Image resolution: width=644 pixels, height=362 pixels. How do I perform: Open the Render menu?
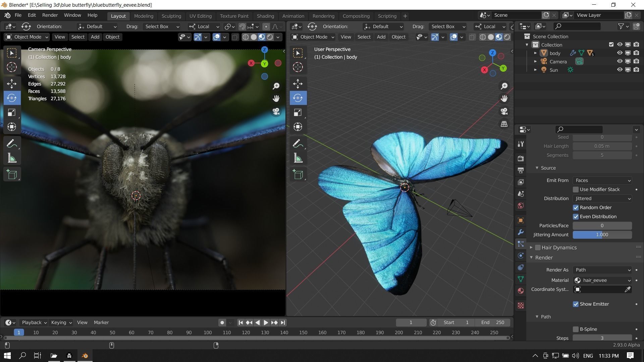point(50,15)
